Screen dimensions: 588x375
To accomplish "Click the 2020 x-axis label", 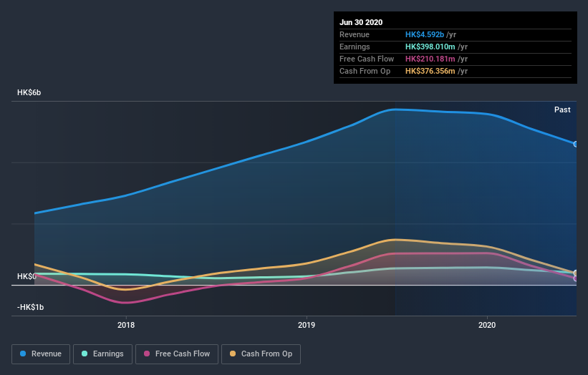I will [487, 325].
